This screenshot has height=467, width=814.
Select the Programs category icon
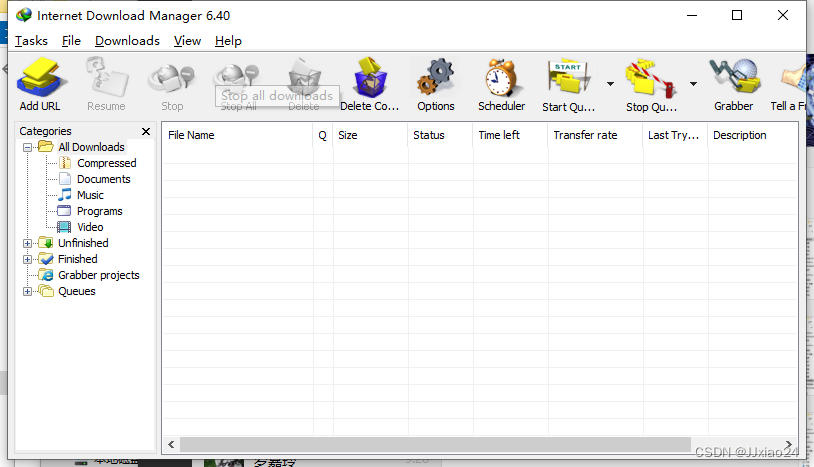(x=64, y=211)
